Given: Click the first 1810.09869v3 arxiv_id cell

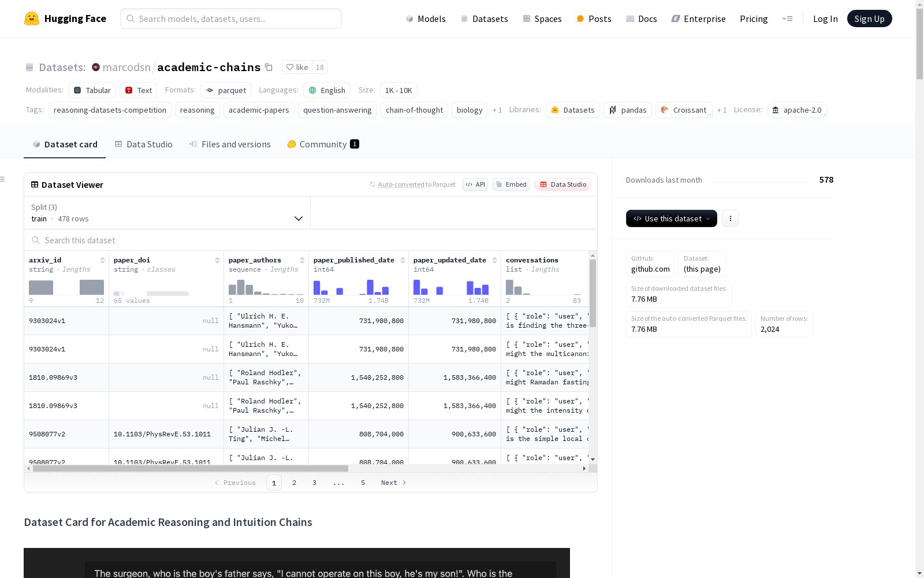Looking at the screenshot, I should (66, 377).
